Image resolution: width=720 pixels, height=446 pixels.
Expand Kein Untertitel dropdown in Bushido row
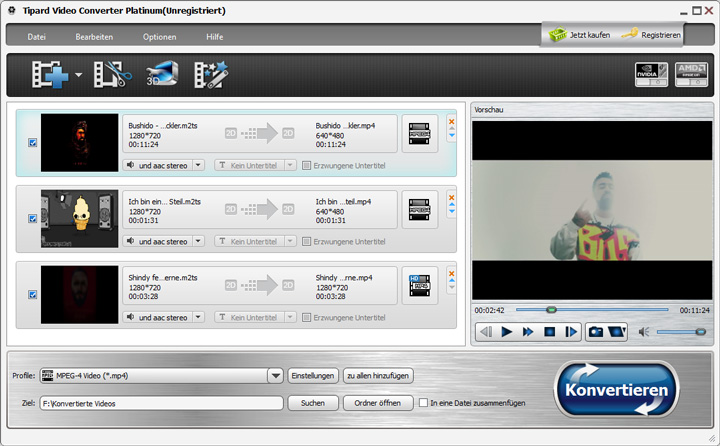coord(290,165)
